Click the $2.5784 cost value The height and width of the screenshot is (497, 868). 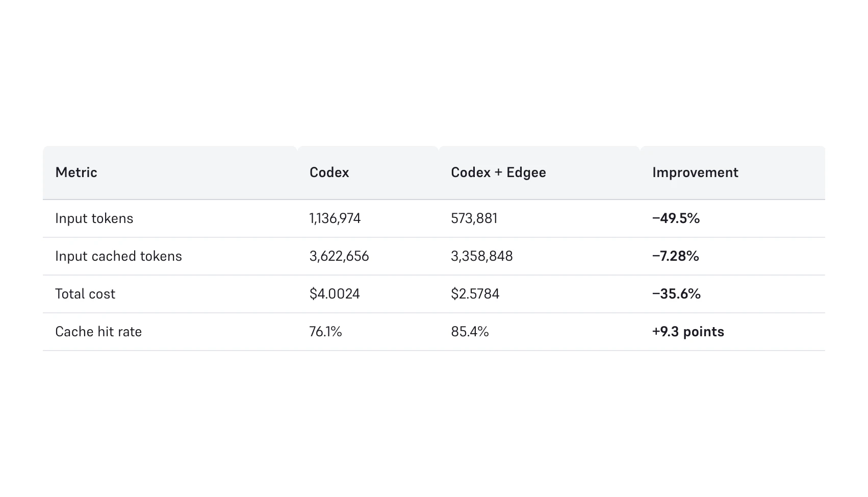tap(475, 294)
